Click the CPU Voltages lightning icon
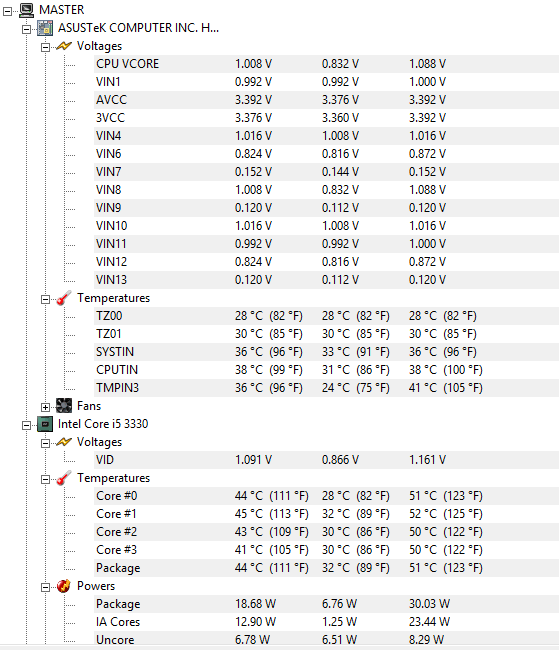Image resolution: width=559 pixels, height=650 pixels. point(64,442)
